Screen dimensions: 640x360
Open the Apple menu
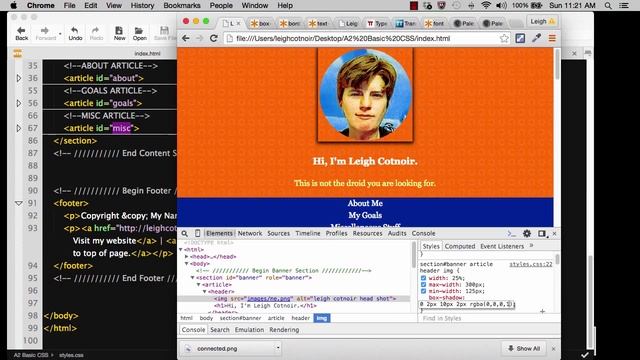(13, 6)
